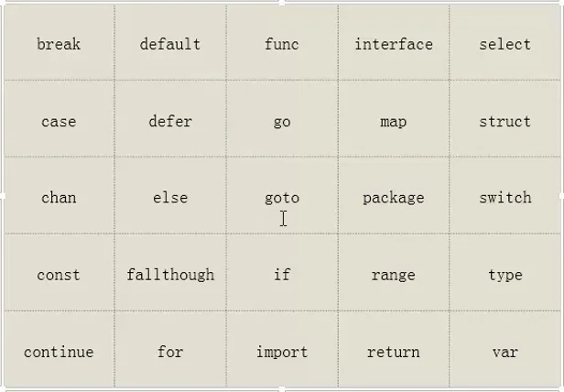Click the map keyword cell
Viewport: 564px width, 392px height.
(x=394, y=118)
